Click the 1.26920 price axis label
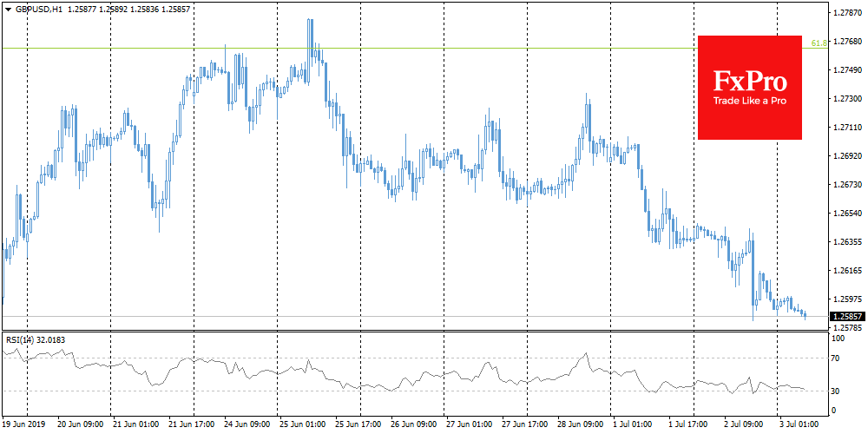Screen dimensions: 868x434 pyautogui.click(x=847, y=156)
